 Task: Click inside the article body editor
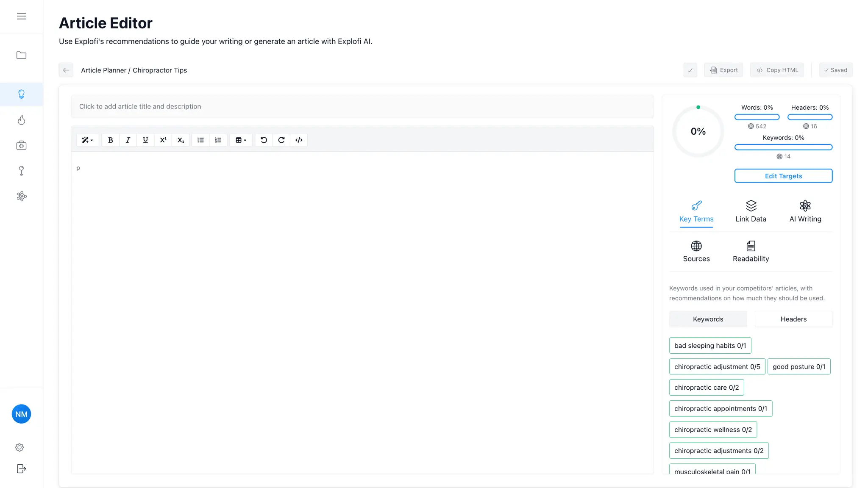362,312
